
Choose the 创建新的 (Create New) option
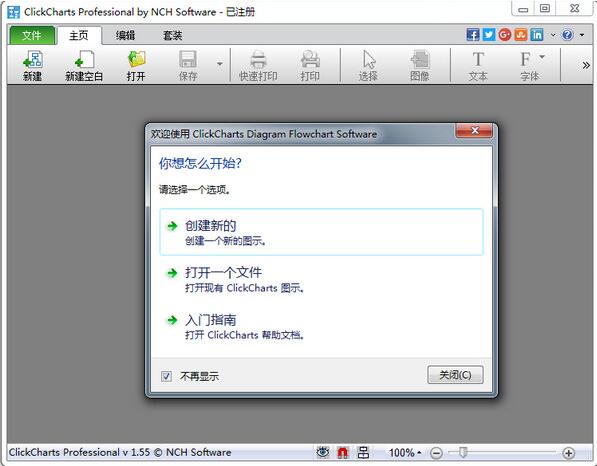coord(321,232)
